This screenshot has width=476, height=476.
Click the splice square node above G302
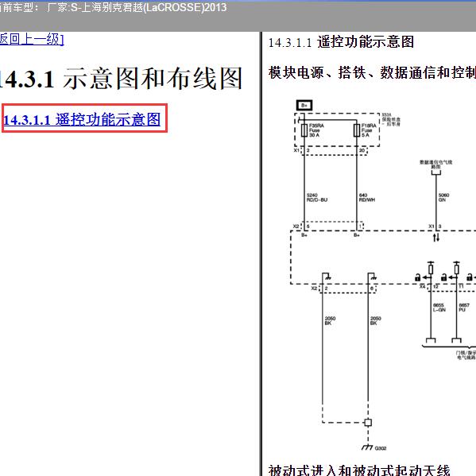pos(368,422)
